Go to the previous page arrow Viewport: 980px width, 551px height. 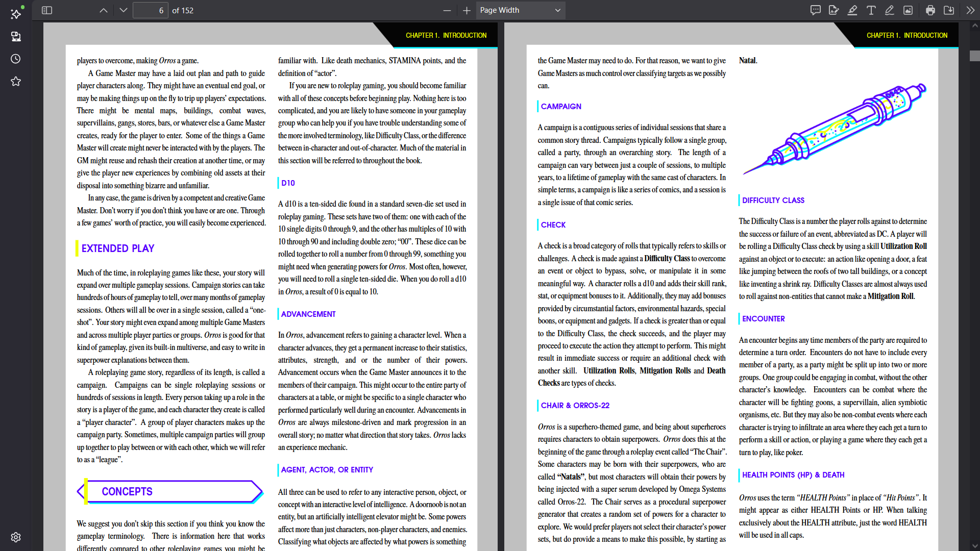coord(104,10)
